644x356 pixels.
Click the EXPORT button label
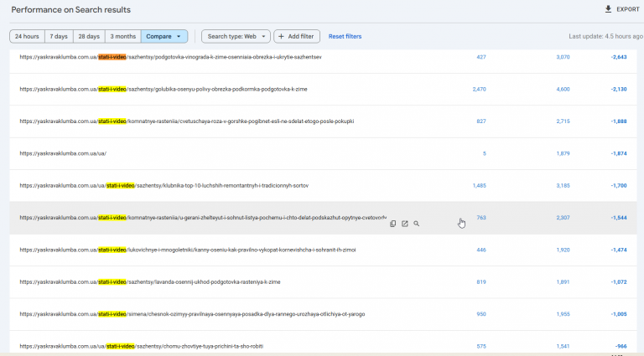(x=628, y=9)
